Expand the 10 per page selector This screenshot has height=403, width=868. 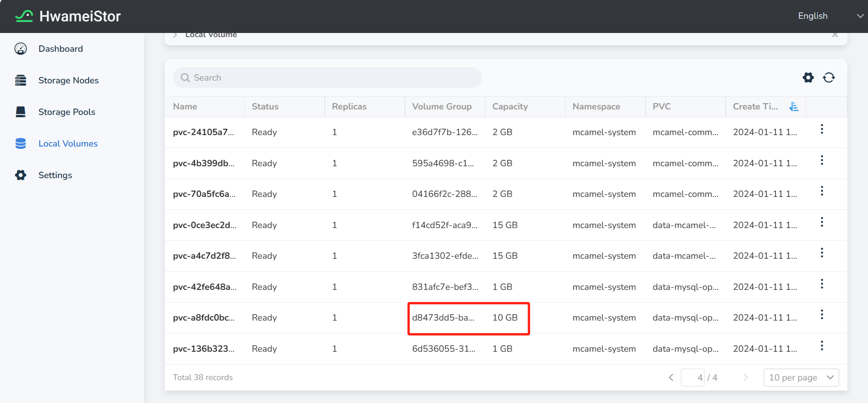point(801,378)
